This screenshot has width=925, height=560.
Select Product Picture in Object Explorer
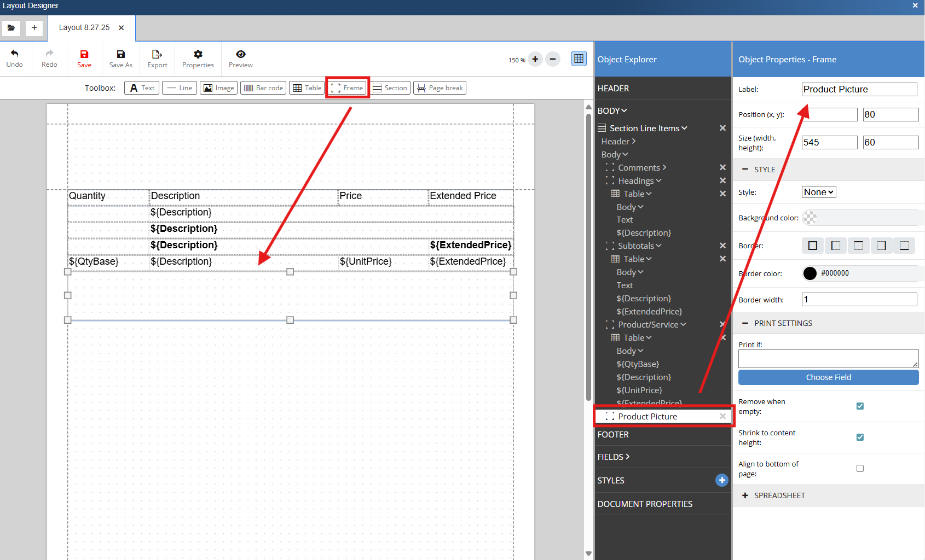pyautogui.click(x=647, y=417)
